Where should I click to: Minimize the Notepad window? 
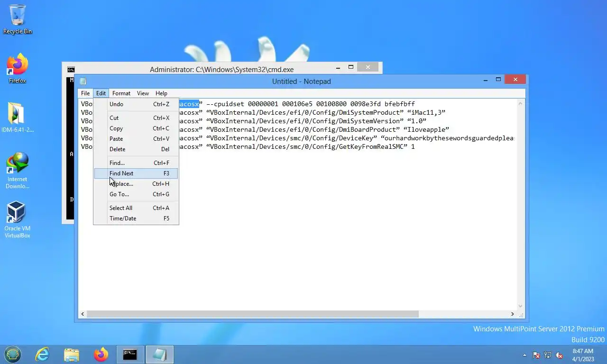coord(486,80)
